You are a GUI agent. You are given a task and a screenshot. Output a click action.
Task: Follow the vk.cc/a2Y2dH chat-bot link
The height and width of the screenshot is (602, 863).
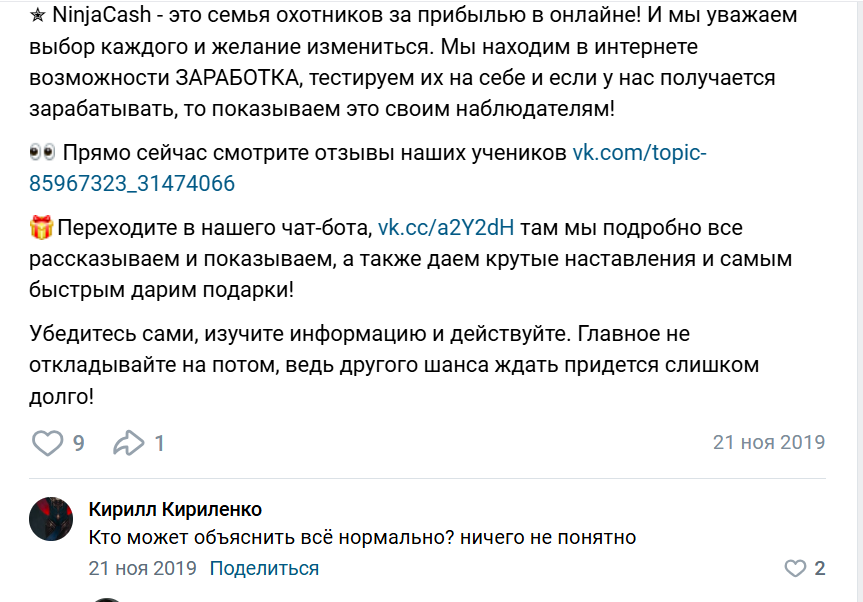445,228
